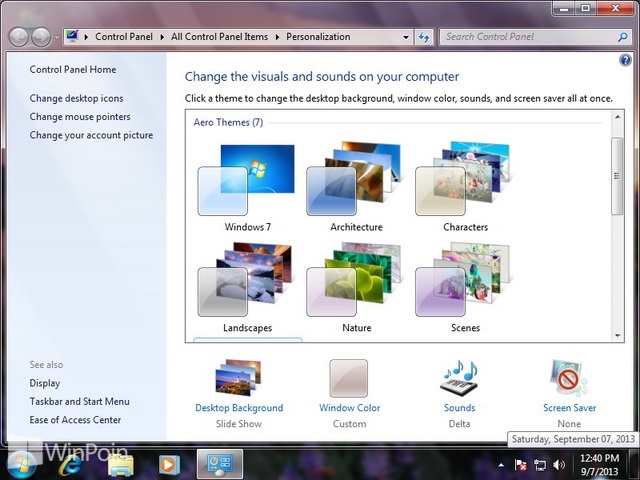The height and width of the screenshot is (480, 640).
Task: Click the Window Color swatch
Action: 349,378
